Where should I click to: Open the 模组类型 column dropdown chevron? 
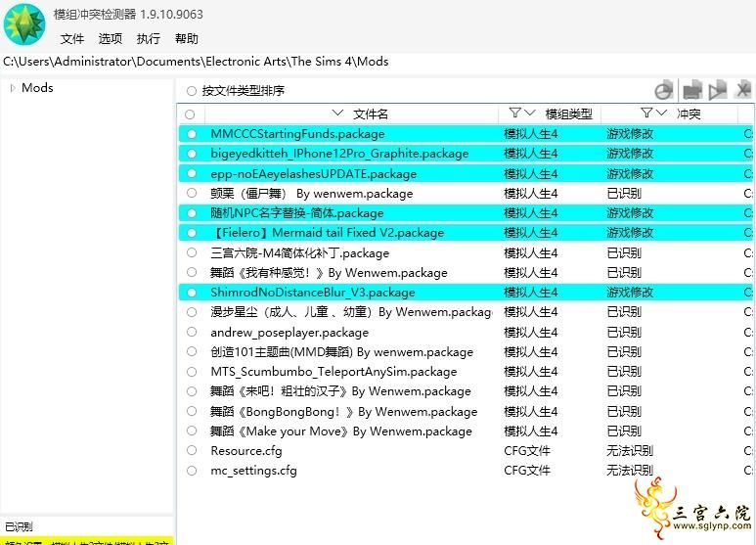point(530,113)
